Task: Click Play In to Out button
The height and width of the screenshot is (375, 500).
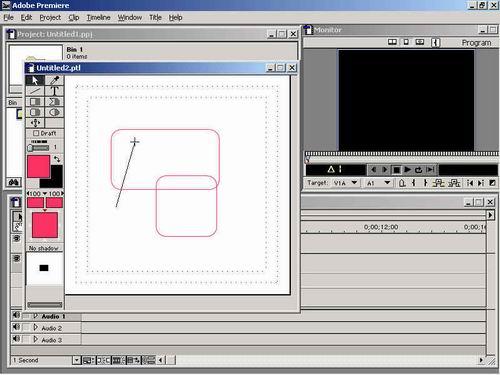Action: coord(430,170)
